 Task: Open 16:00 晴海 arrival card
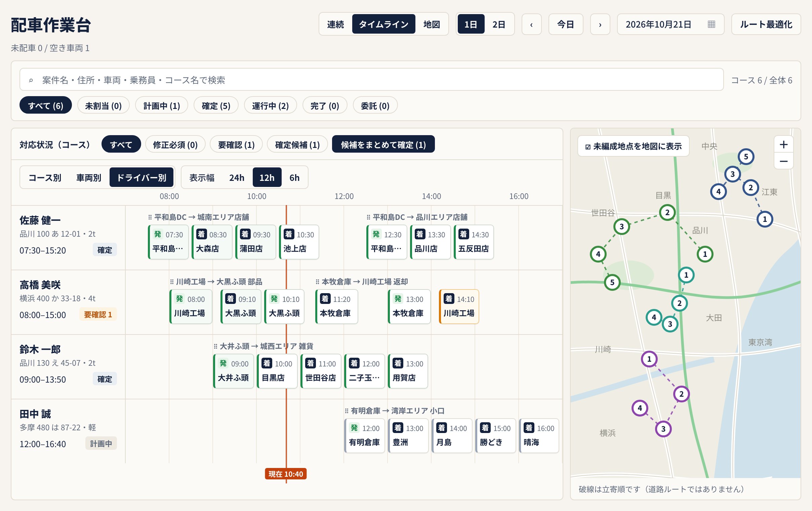tap(539, 435)
